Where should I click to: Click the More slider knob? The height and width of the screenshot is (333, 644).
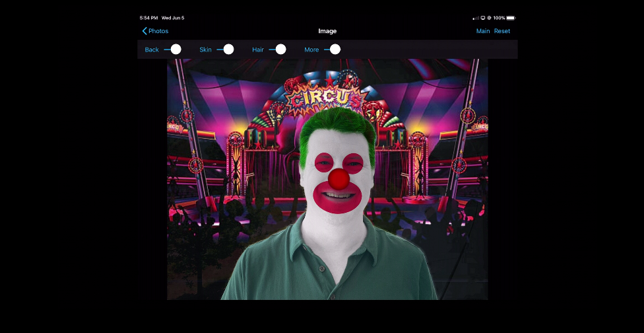click(x=335, y=50)
